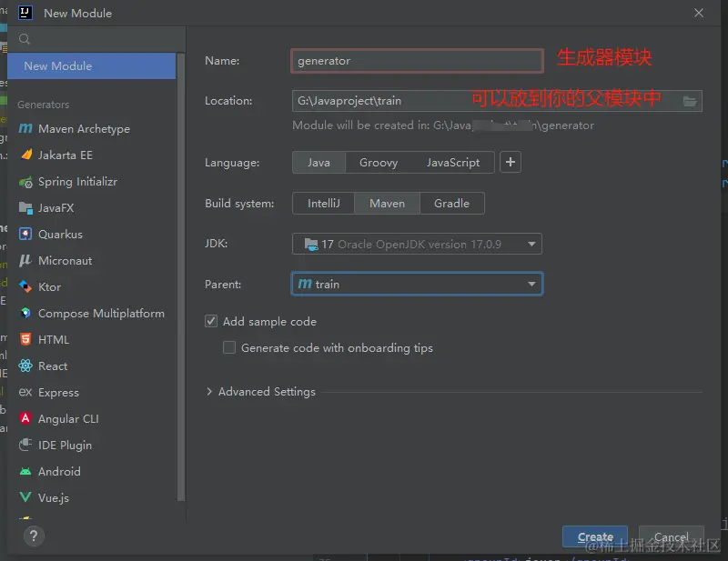Select Angular CLI generator label

[x=68, y=418]
